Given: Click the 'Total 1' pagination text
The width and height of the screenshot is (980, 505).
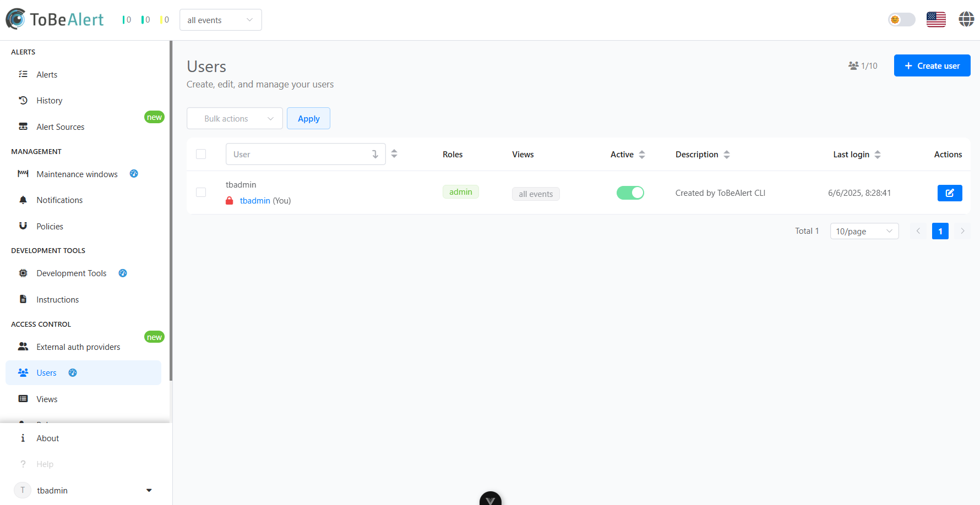Looking at the screenshot, I should [807, 231].
